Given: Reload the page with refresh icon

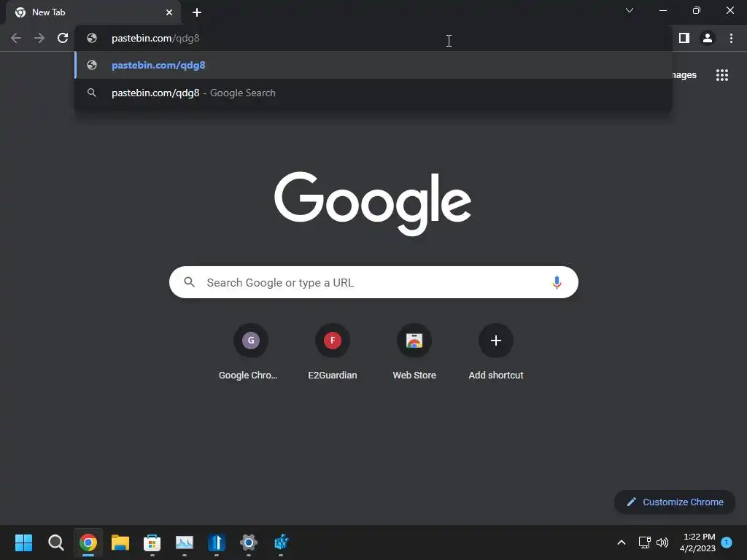Looking at the screenshot, I should pos(63,38).
